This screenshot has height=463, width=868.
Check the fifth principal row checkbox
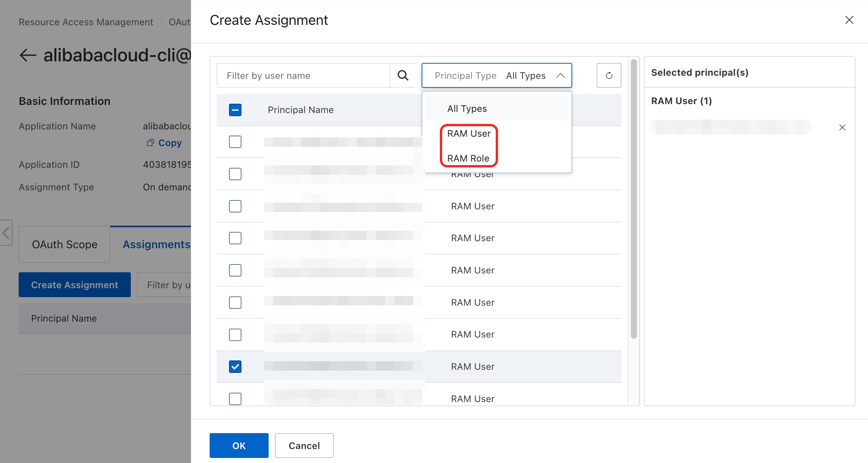[x=235, y=270]
